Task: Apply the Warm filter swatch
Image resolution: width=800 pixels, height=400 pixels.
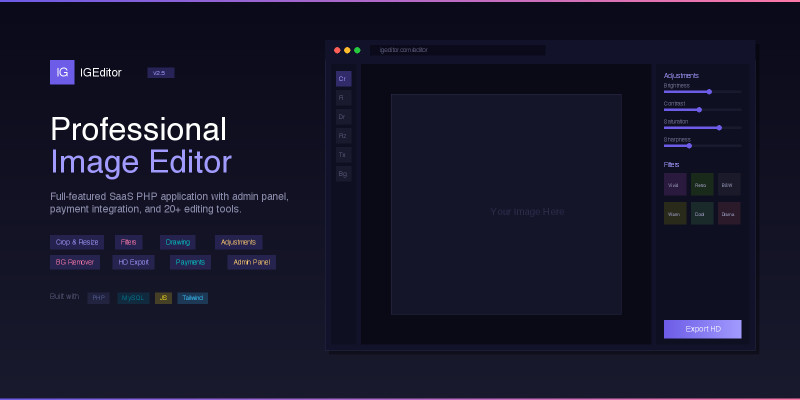Action: [x=675, y=213]
